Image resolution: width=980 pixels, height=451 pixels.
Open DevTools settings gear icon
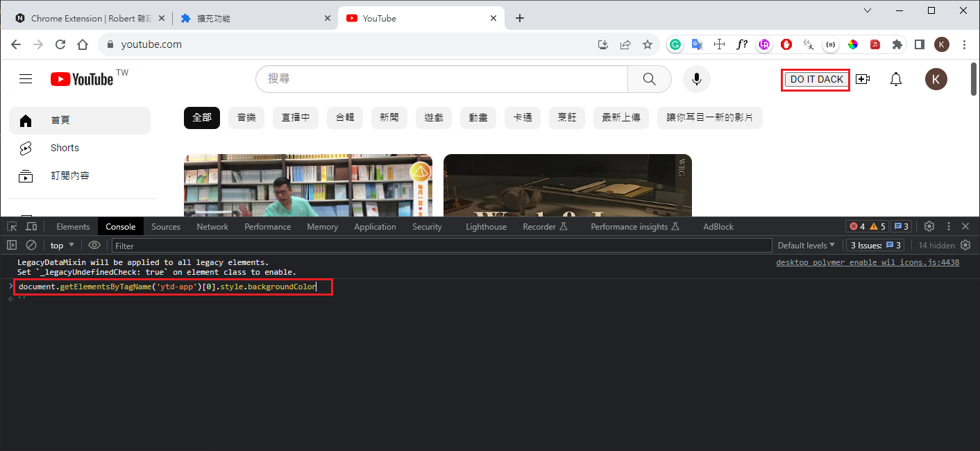929,226
